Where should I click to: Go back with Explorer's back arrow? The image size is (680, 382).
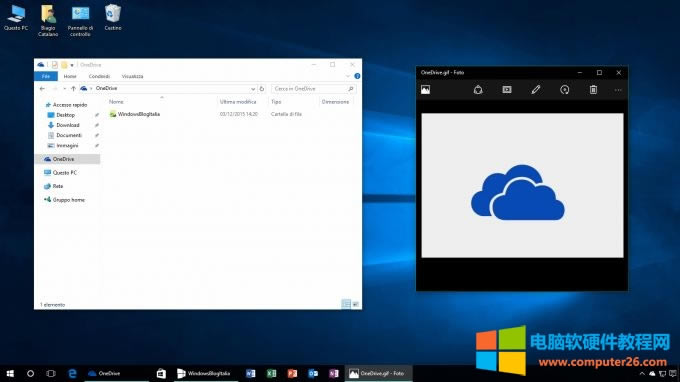point(42,88)
